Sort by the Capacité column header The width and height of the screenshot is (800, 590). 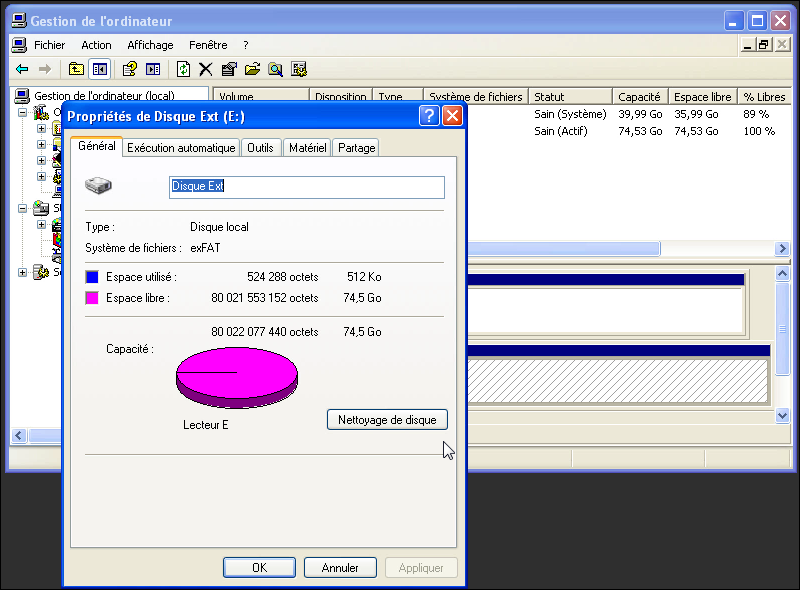[640, 96]
